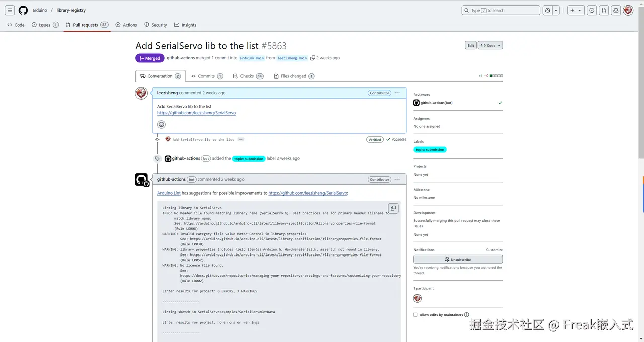Expand the Code dropdown button

click(x=491, y=45)
